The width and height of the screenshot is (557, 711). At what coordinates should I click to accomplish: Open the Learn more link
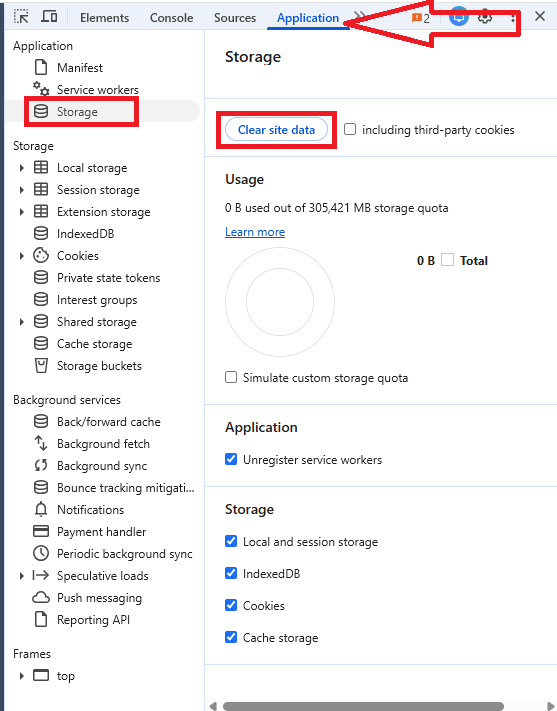pyautogui.click(x=255, y=232)
